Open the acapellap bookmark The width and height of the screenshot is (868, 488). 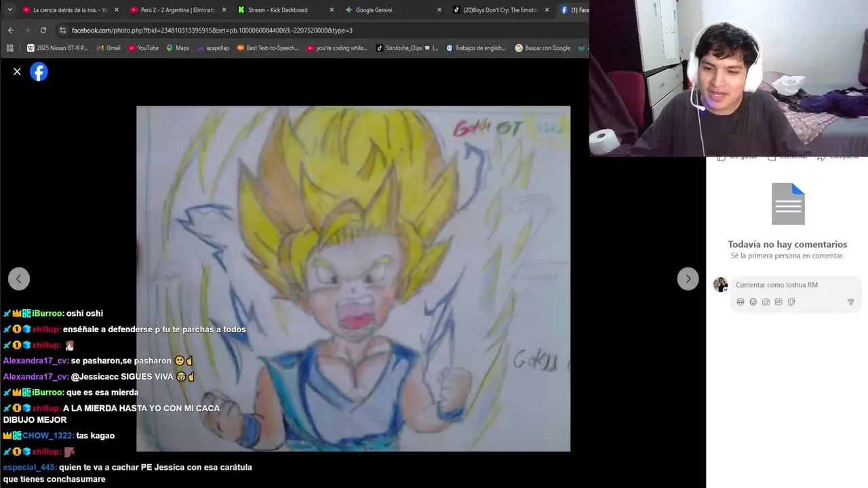pyautogui.click(x=212, y=48)
